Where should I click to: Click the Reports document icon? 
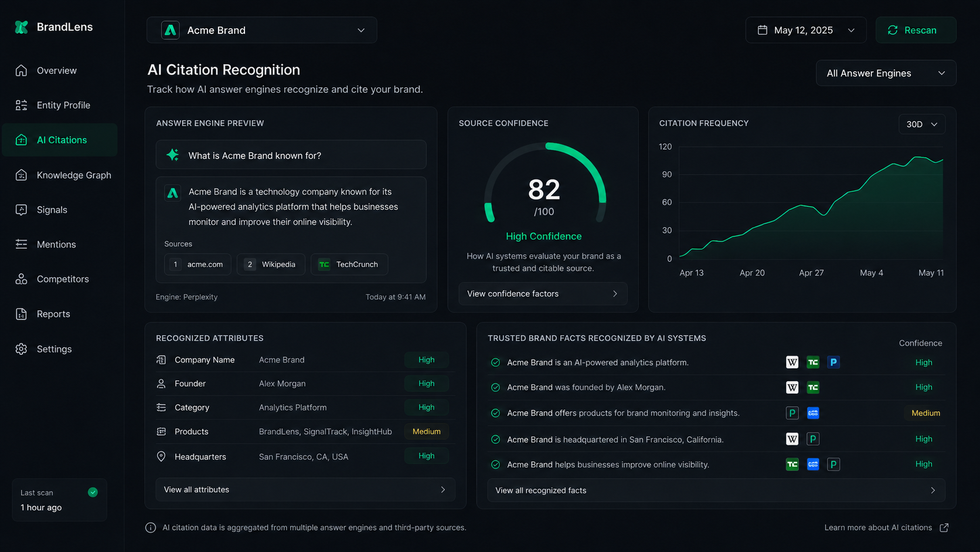click(22, 314)
